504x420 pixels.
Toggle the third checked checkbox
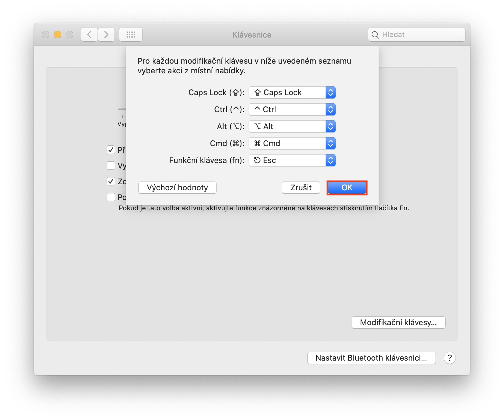click(x=111, y=181)
